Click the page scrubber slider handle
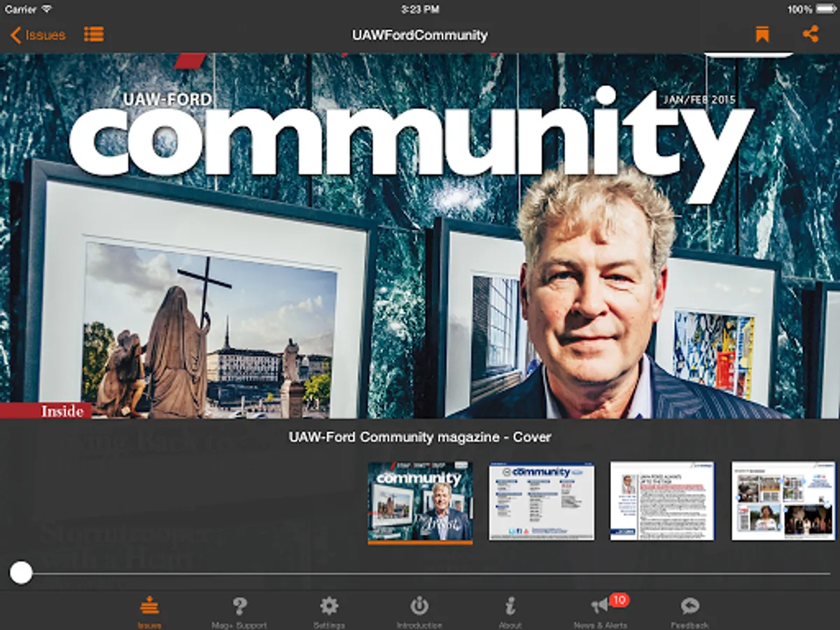This screenshot has width=840, height=630. pos(21,573)
